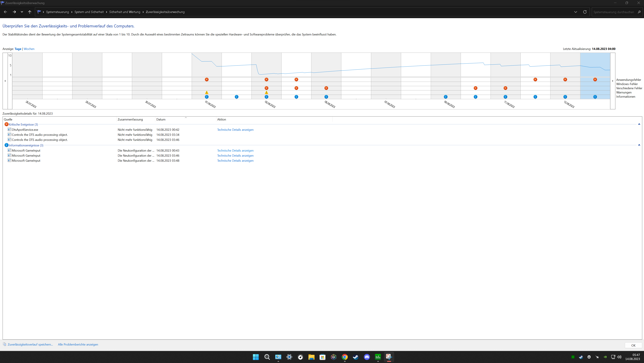Go back with the back arrow
Viewport: 644px width, 363px height.
point(6,12)
